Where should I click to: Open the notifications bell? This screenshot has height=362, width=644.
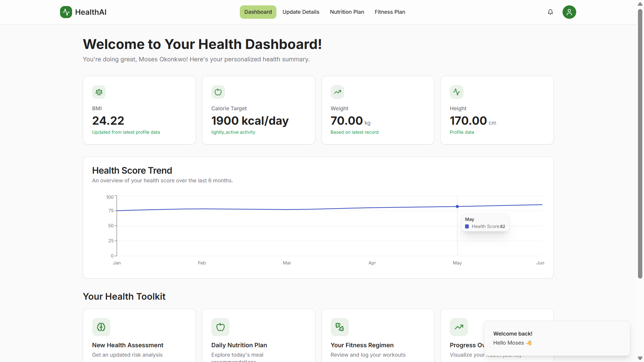click(550, 12)
